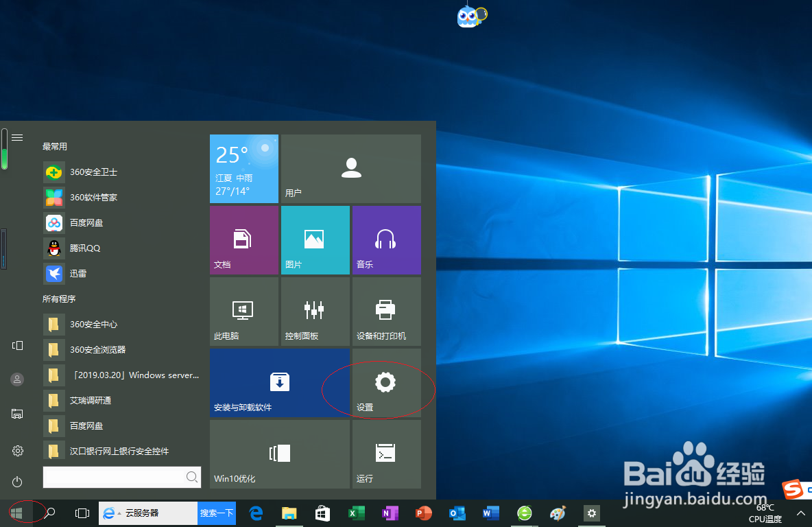This screenshot has width=812, height=527.
Task: Expand hidden icons in the system tray
Action: (x=800, y=513)
